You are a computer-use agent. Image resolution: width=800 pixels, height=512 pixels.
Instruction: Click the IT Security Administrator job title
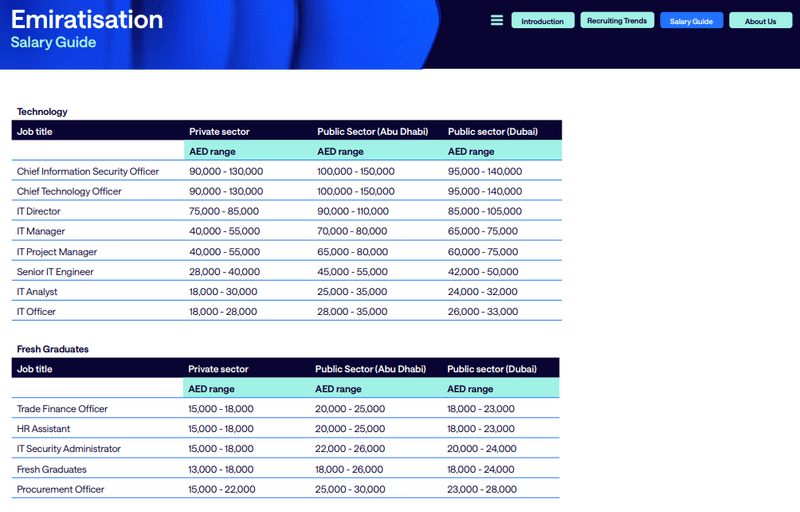pyautogui.click(x=69, y=449)
